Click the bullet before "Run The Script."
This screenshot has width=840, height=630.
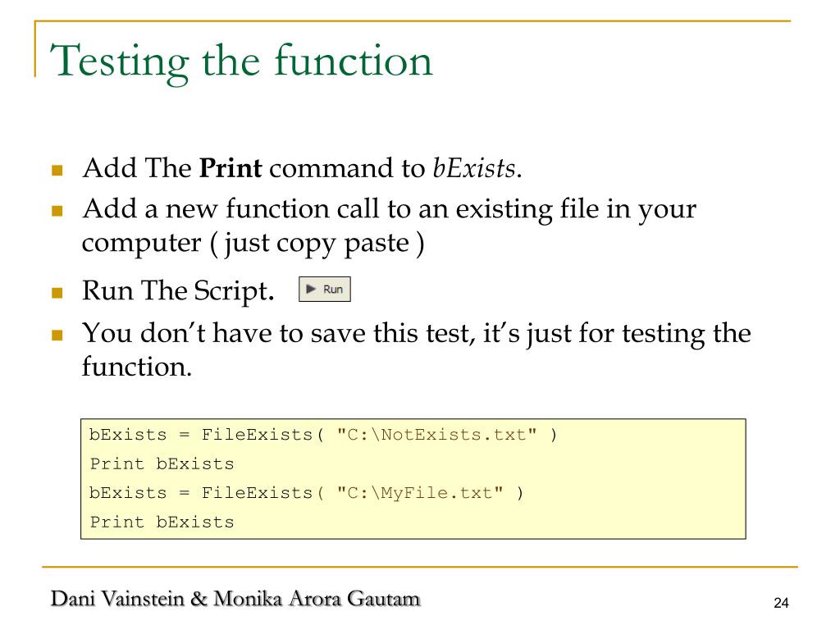coord(57,292)
